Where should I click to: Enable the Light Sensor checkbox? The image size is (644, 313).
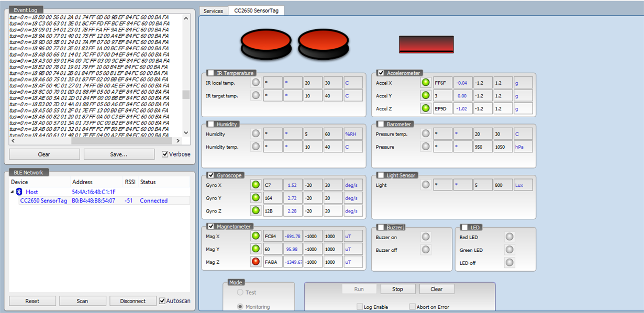[x=381, y=175]
